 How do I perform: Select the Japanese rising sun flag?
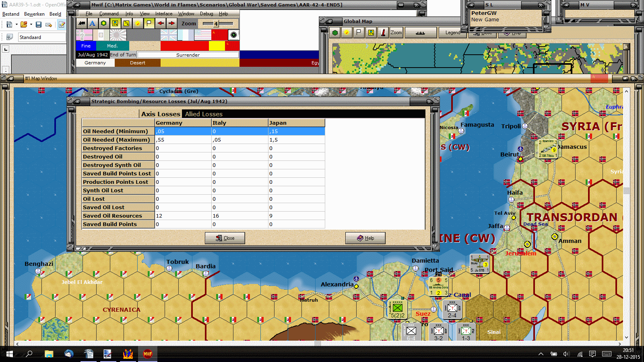pos(118,35)
